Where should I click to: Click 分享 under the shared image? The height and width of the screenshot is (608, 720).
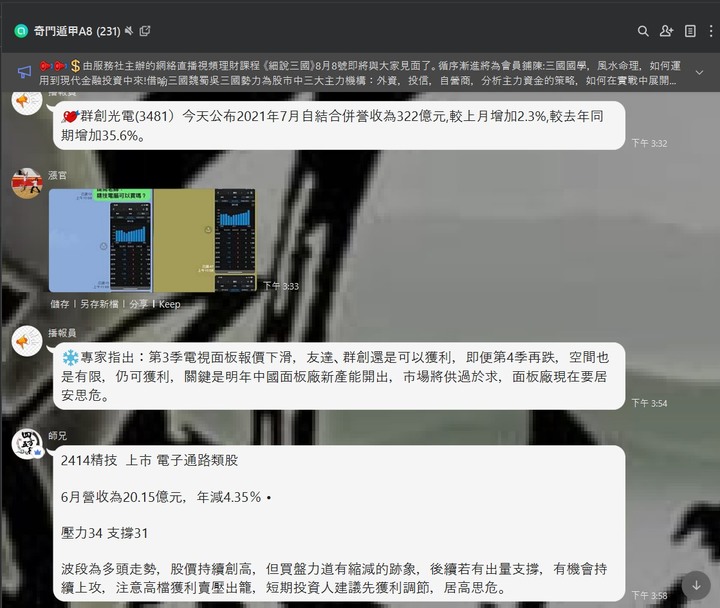click(x=138, y=304)
